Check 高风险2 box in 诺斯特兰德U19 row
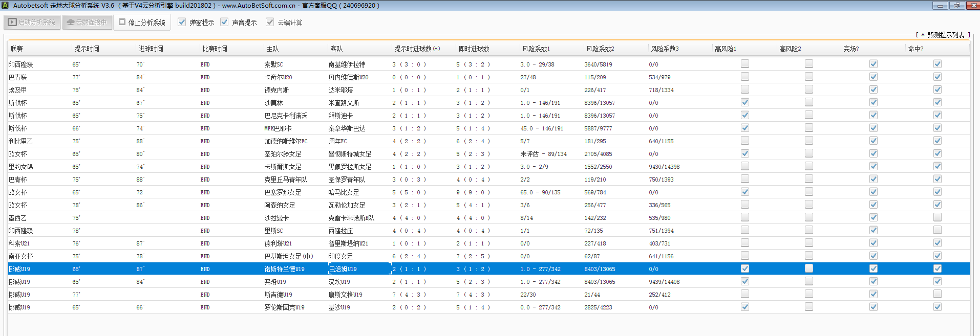 pos(809,268)
